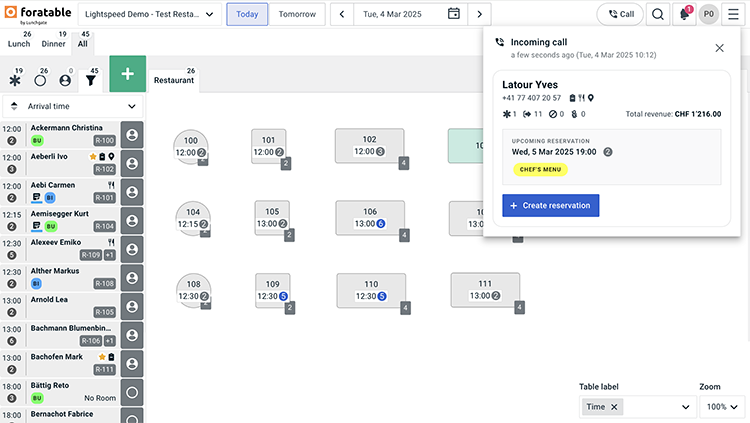The image size is (750, 423).
Task: Toggle seated status for Ackermann Christina
Action: [x=132, y=134]
